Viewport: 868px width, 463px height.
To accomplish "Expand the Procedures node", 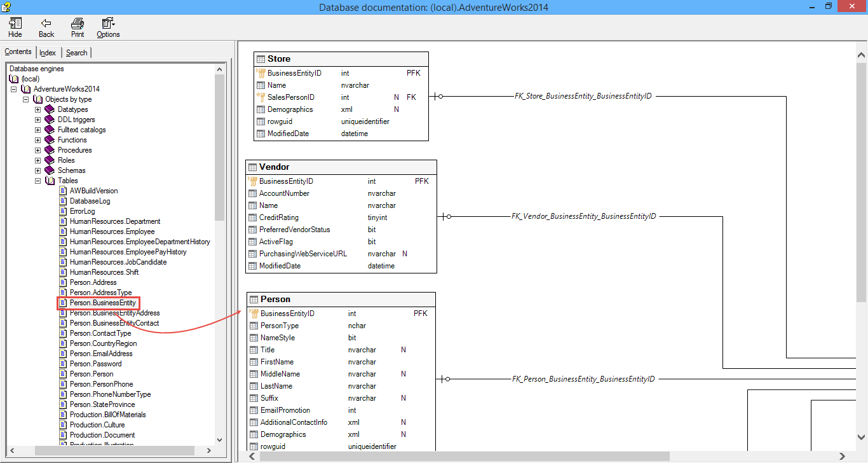I will (37, 150).
